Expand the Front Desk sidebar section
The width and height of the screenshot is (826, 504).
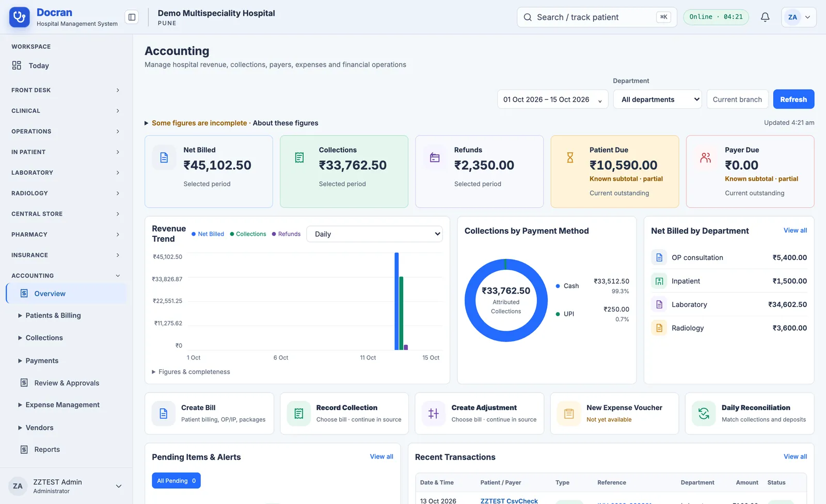66,90
